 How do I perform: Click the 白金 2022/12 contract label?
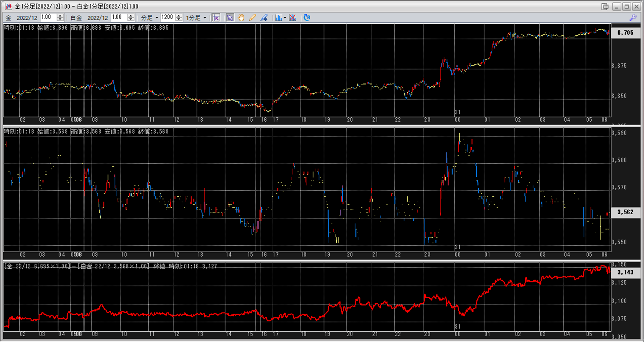tap(89, 18)
